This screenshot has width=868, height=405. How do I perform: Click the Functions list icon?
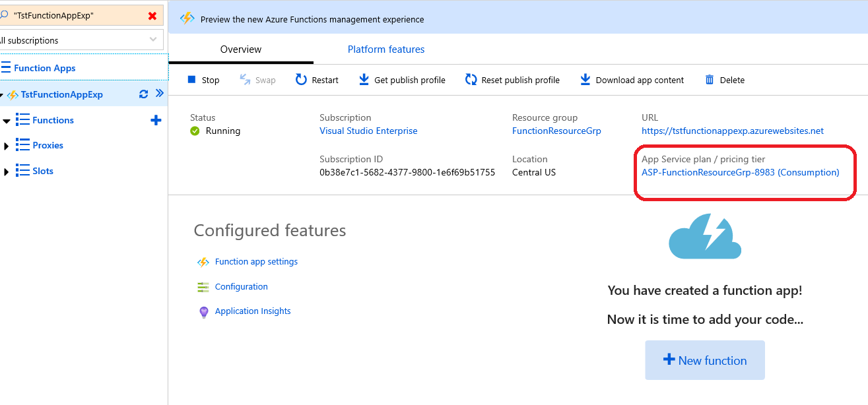[x=22, y=119]
